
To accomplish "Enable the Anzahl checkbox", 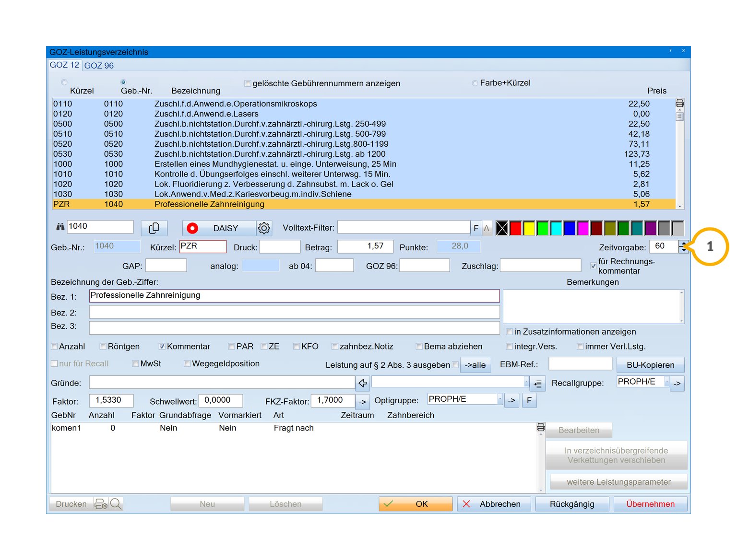I will (x=54, y=347).
